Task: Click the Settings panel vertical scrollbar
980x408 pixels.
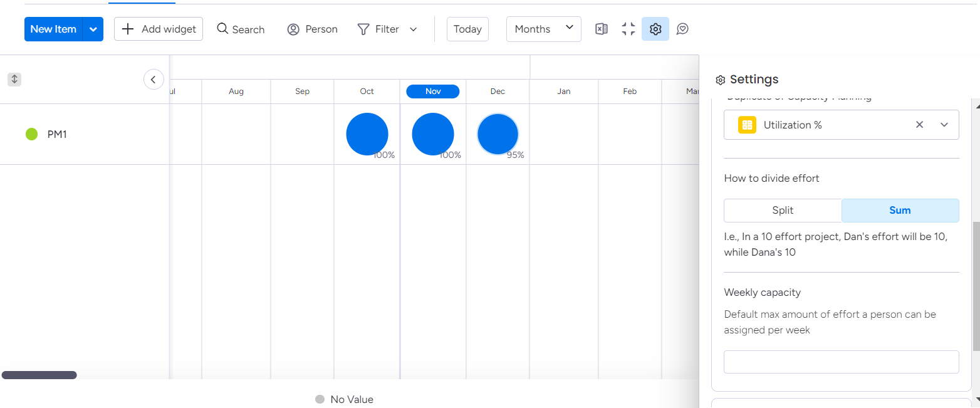Action: pyautogui.click(x=976, y=286)
